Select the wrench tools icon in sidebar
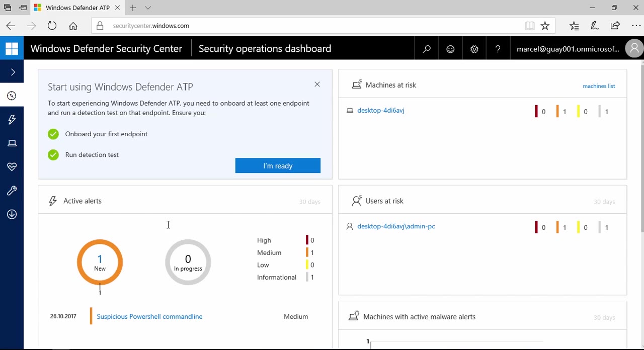644x350 pixels. pyautogui.click(x=12, y=190)
